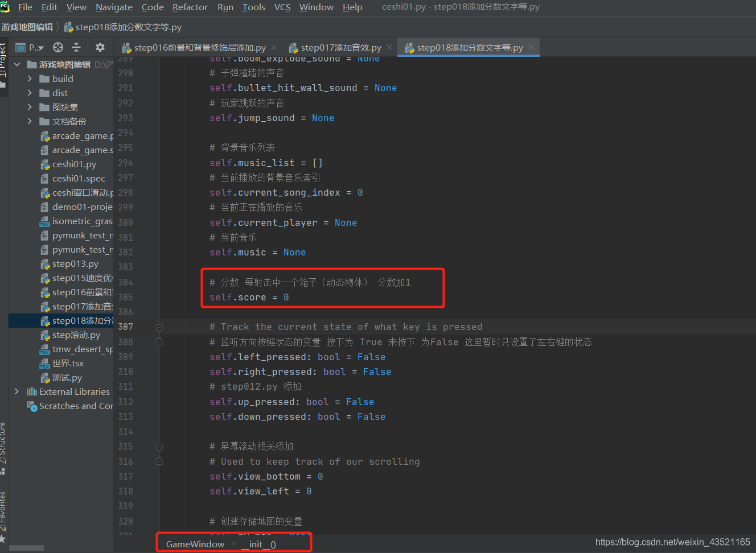756x553 pixels.
Task: Open the Project view dropdown
Action: pos(30,47)
